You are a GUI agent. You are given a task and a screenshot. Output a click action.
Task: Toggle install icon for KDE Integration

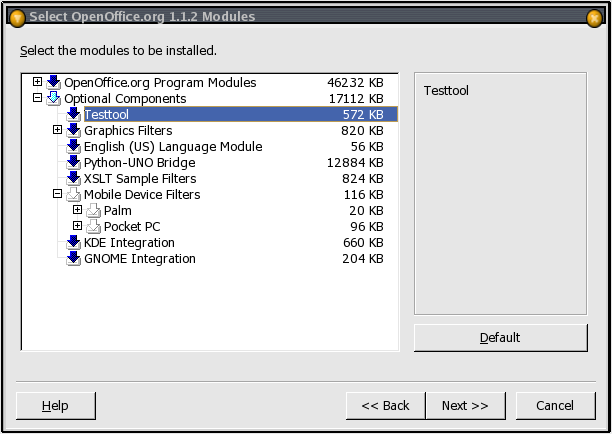(x=73, y=242)
